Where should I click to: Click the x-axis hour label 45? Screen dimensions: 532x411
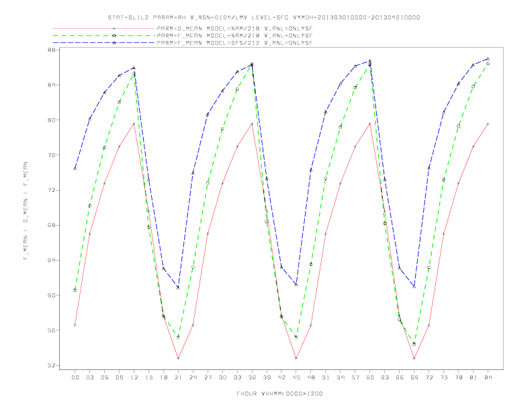click(x=296, y=377)
